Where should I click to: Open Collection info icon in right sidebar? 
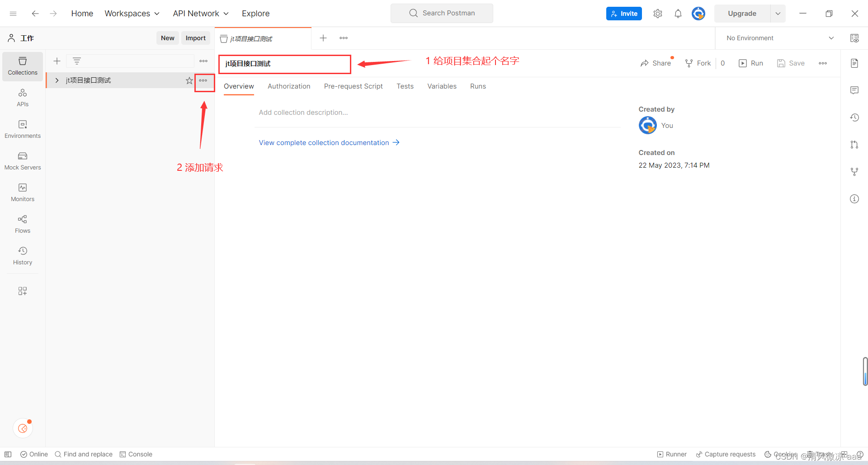[854, 199]
